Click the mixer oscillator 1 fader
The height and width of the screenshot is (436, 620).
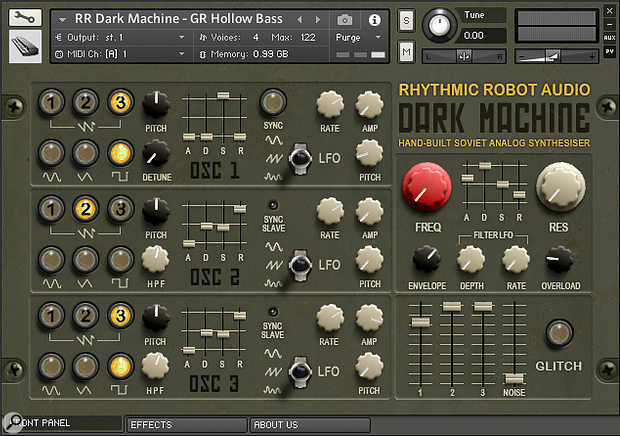tap(420, 323)
